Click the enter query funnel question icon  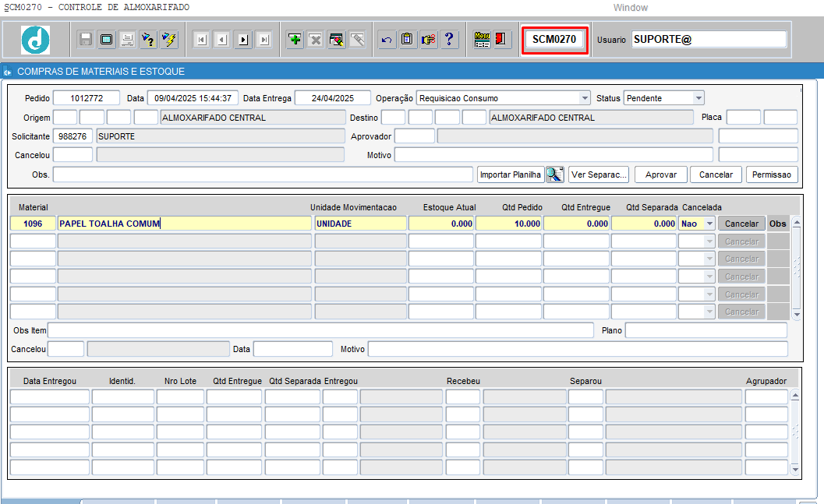click(147, 40)
